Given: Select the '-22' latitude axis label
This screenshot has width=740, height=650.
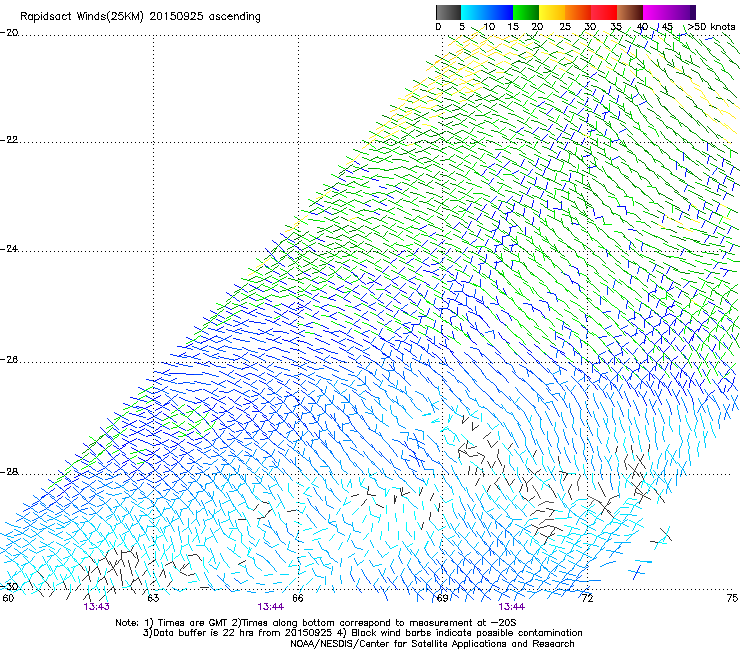Looking at the screenshot, I should point(9,140).
